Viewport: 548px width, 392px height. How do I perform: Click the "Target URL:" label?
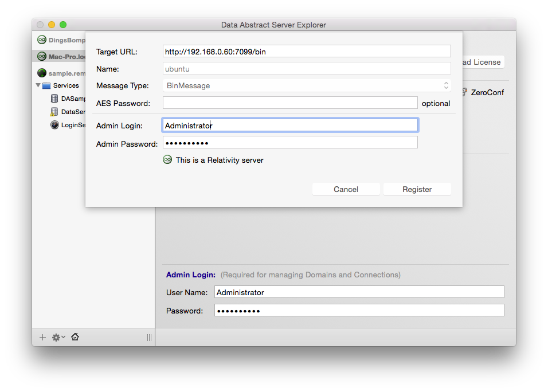tap(117, 52)
